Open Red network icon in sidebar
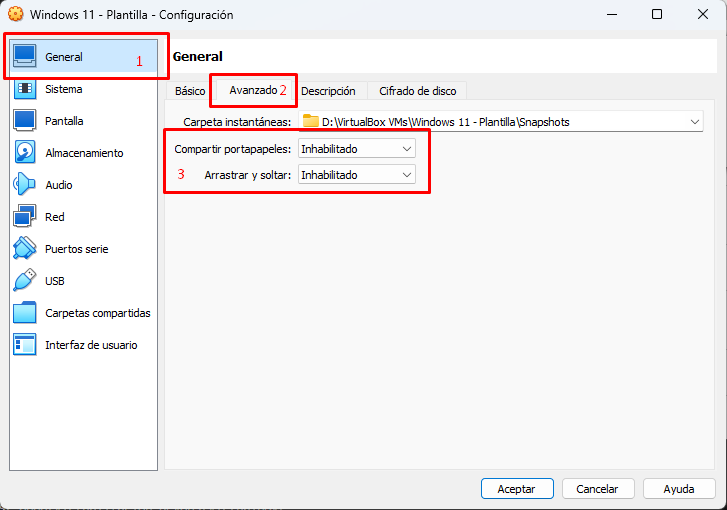This screenshot has height=510, width=727. click(25, 217)
